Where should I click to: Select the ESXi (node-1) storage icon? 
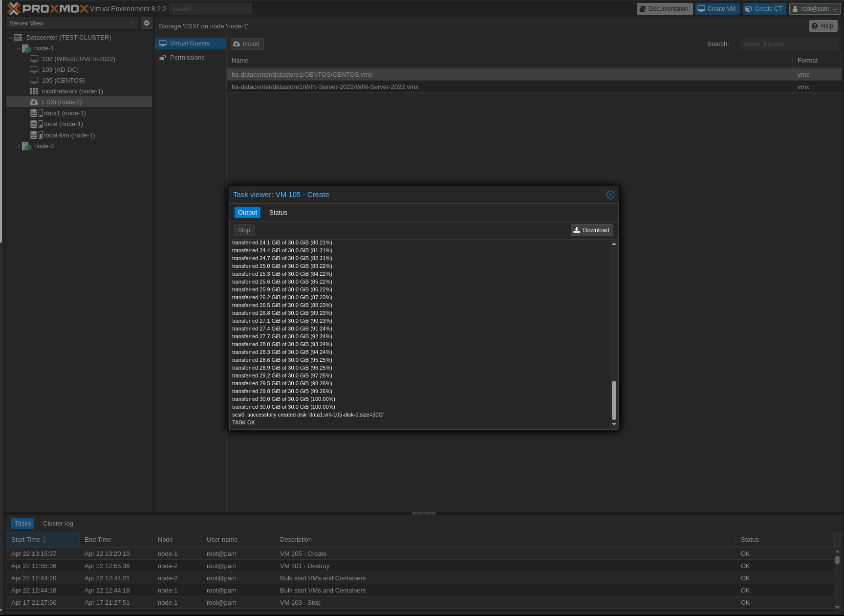[34, 102]
